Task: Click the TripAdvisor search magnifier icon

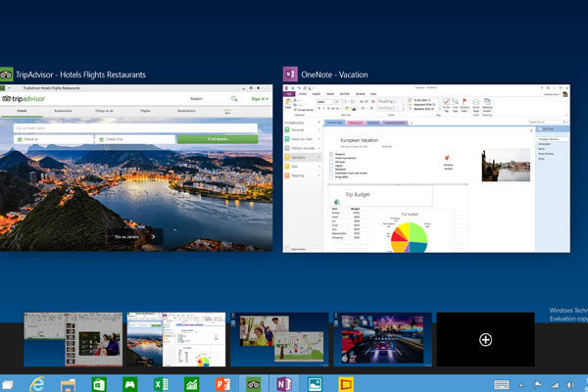Action: (234, 99)
